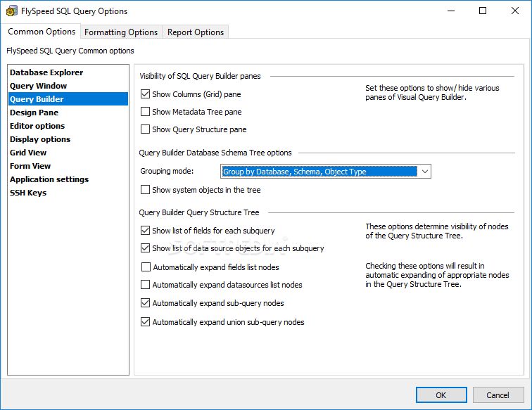Image resolution: width=532 pixels, height=410 pixels.
Task: Select Database Explorer in the category list
Action: click(x=68, y=72)
